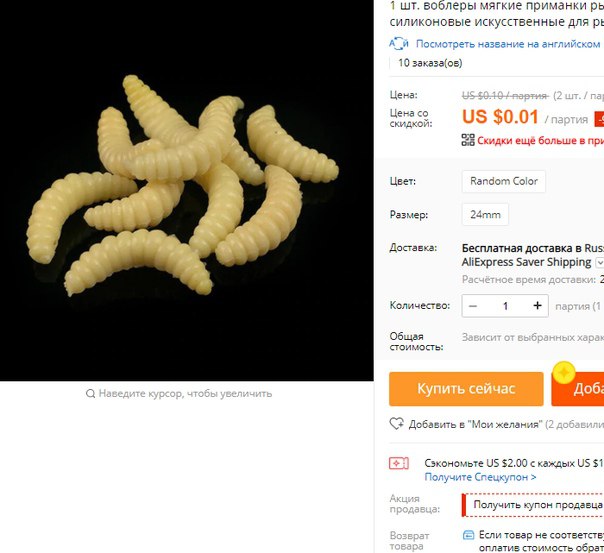Viewport: 604px width, 553px height.
Task: Open the Получите Спецкупон link
Action: [x=480, y=477]
